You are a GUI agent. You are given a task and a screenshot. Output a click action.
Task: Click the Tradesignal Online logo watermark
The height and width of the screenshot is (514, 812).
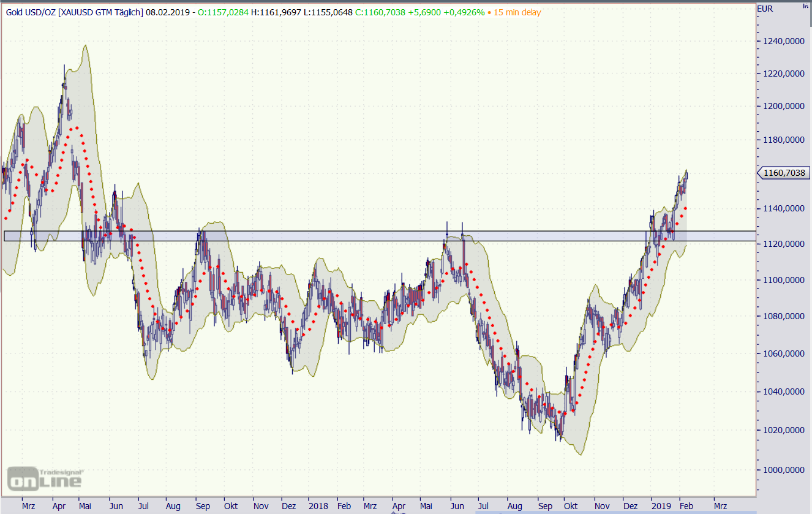45,478
